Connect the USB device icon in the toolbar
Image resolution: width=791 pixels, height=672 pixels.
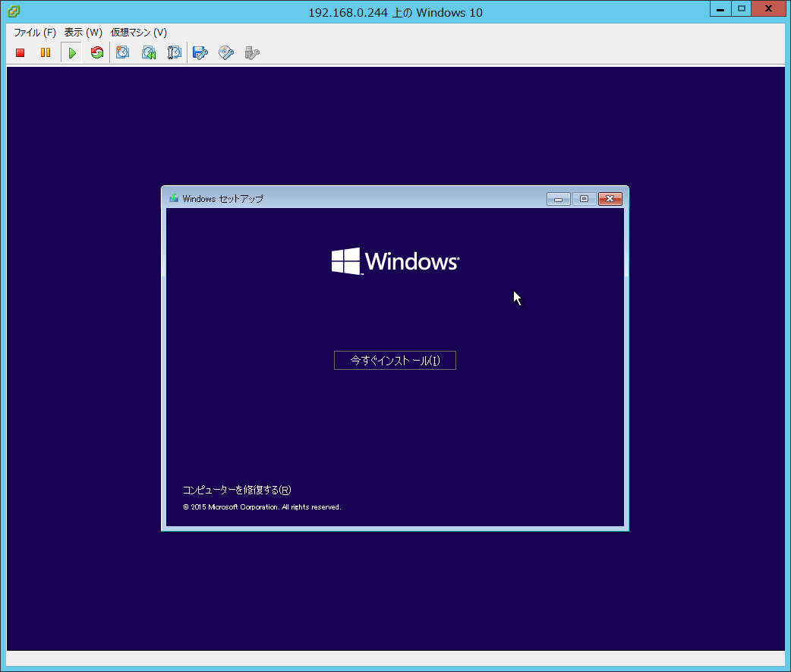pyautogui.click(x=252, y=52)
